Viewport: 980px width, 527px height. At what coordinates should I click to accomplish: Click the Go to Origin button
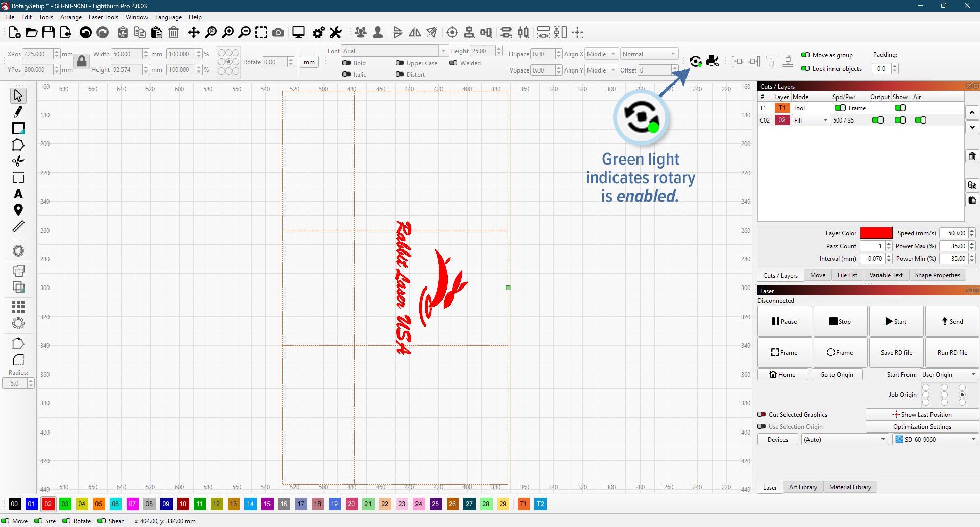[837, 374]
